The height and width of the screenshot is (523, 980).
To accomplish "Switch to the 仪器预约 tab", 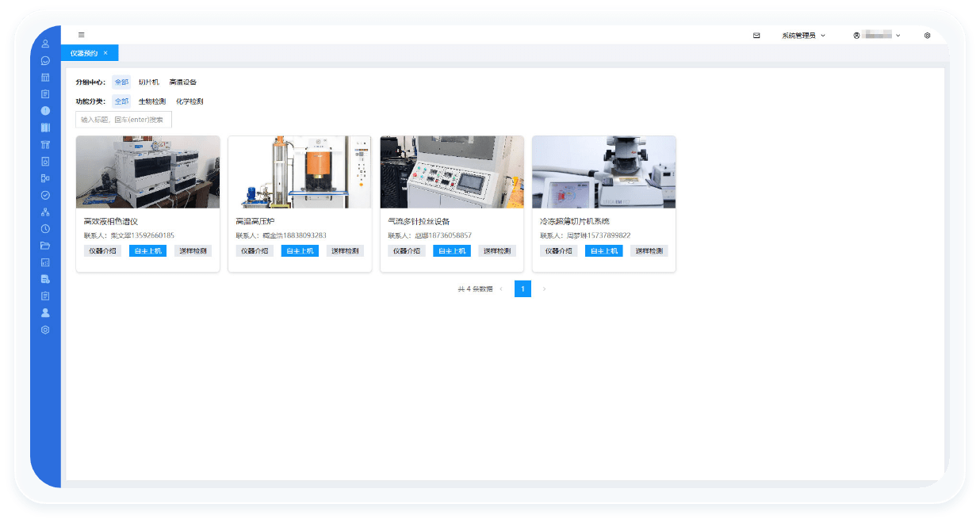I will click(84, 53).
